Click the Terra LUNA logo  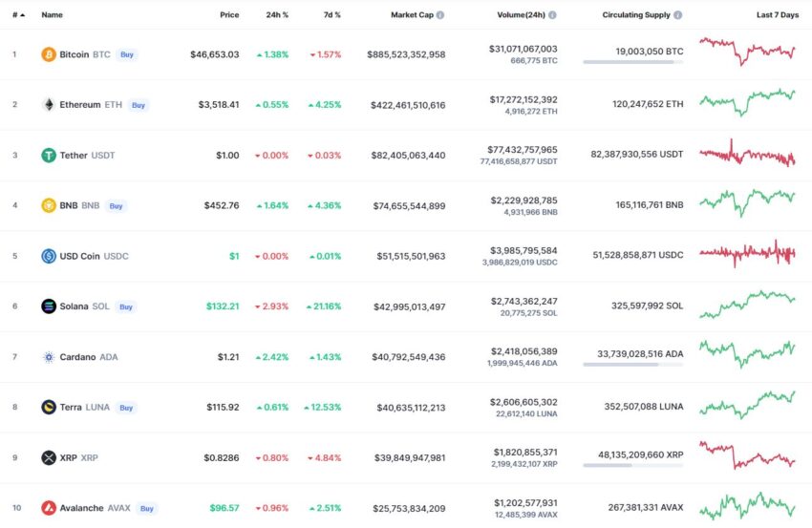(49, 408)
